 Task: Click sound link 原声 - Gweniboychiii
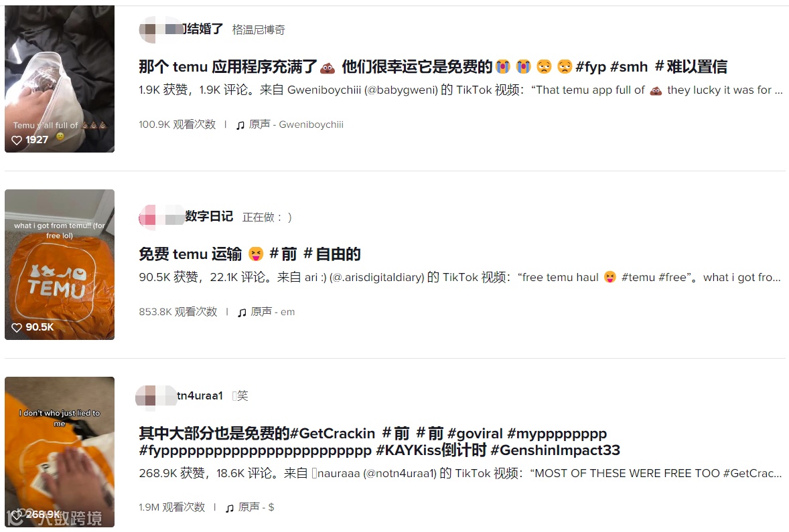(x=296, y=124)
